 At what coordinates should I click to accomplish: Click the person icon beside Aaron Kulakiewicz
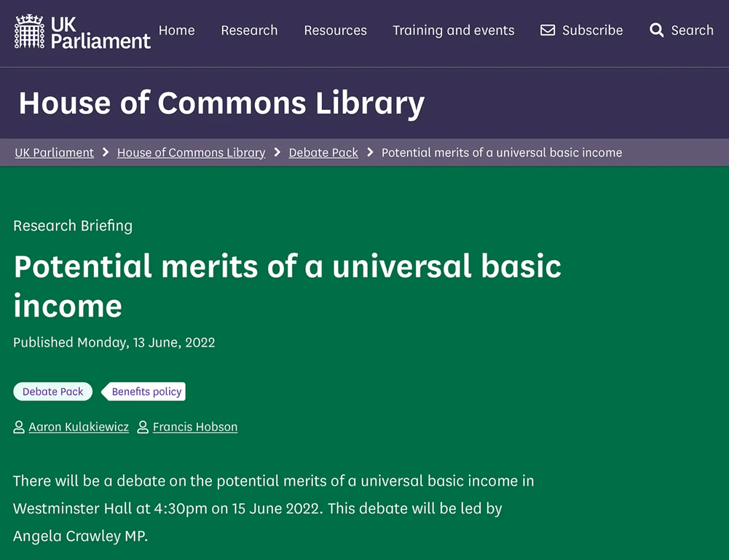tap(19, 427)
